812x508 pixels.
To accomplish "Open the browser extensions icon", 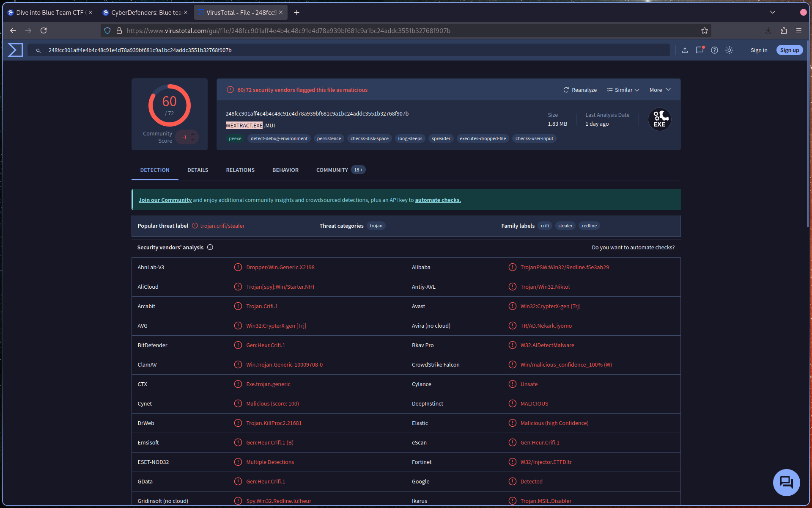I will click(784, 30).
